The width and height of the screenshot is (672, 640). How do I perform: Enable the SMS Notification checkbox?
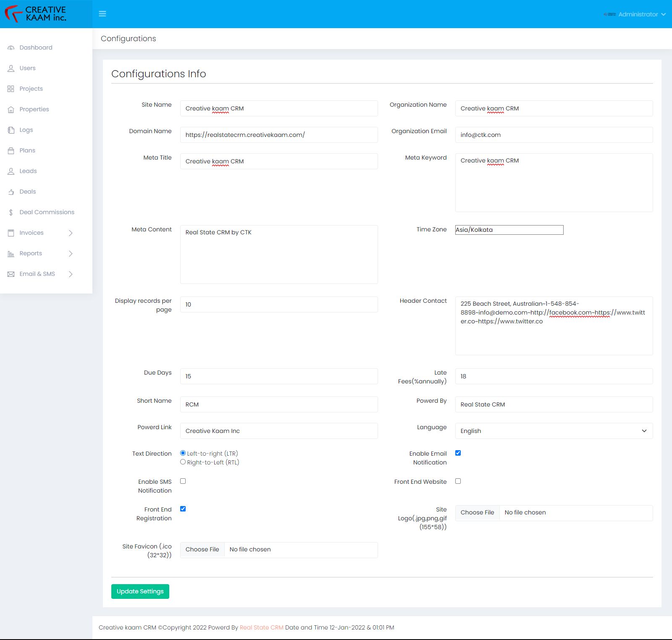pyautogui.click(x=183, y=481)
